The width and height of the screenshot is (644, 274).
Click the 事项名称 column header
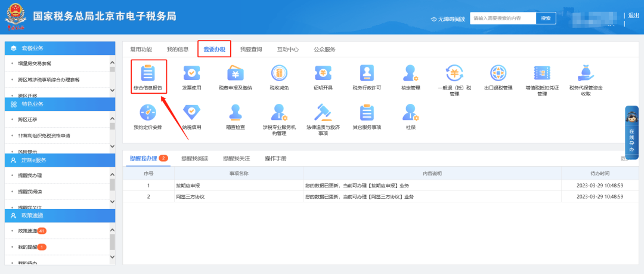pos(239,174)
